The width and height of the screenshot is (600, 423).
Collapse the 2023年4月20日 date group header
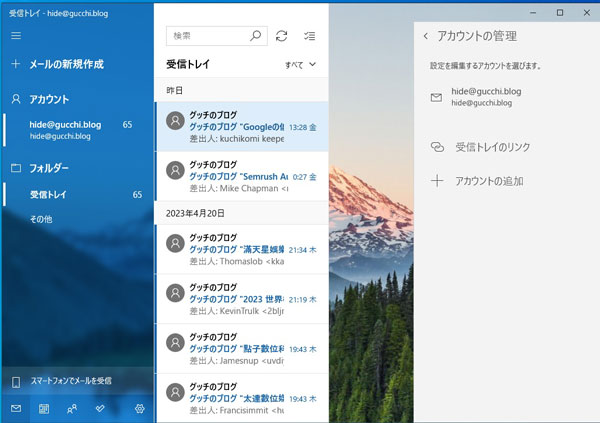tap(242, 213)
